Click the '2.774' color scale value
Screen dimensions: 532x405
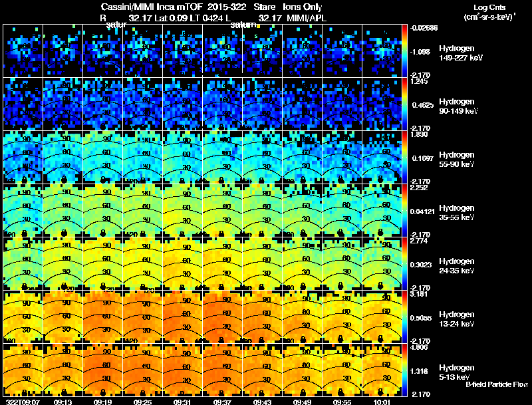[x=419, y=241]
